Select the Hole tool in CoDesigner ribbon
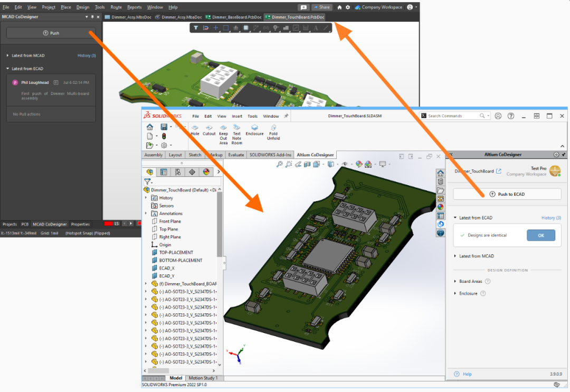Image resolution: width=570 pixels, height=392 pixels. point(195,130)
